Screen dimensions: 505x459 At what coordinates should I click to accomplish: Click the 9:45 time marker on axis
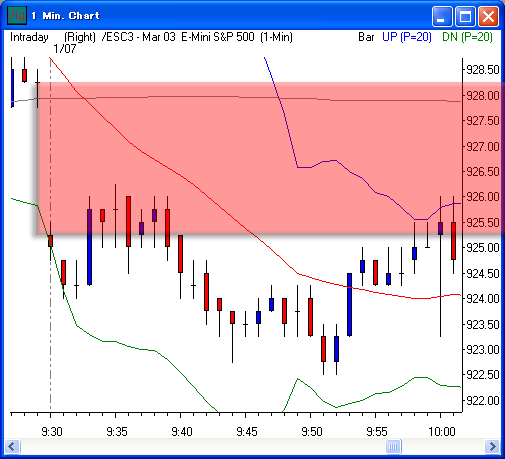point(247,432)
